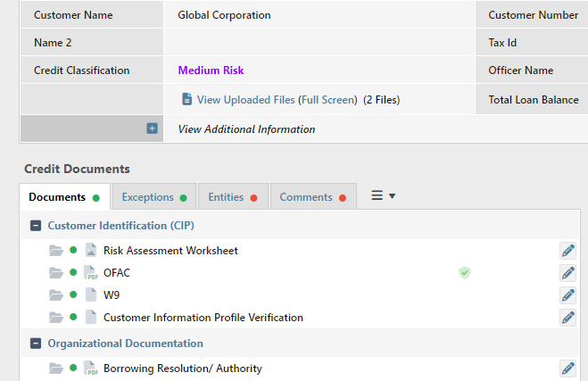Click the edit pencil for Risk Assessment Worksheet
This screenshot has width=588, height=381.
567,251
